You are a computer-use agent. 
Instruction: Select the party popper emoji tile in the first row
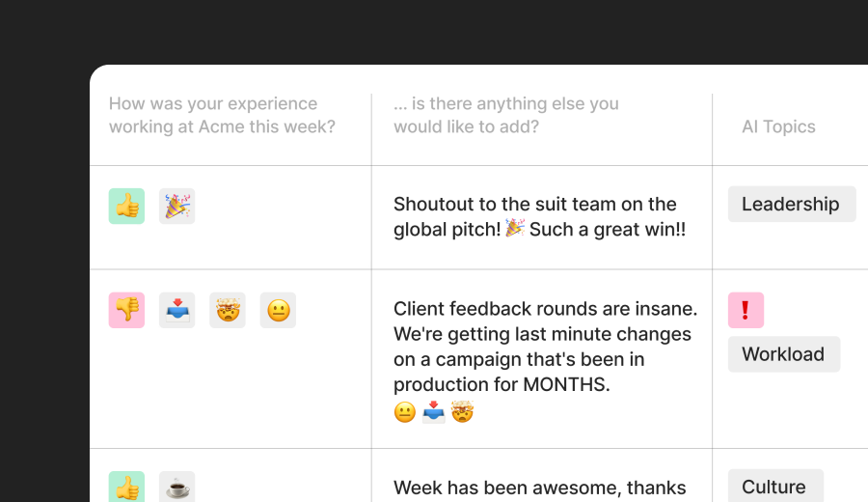[x=177, y=207]
